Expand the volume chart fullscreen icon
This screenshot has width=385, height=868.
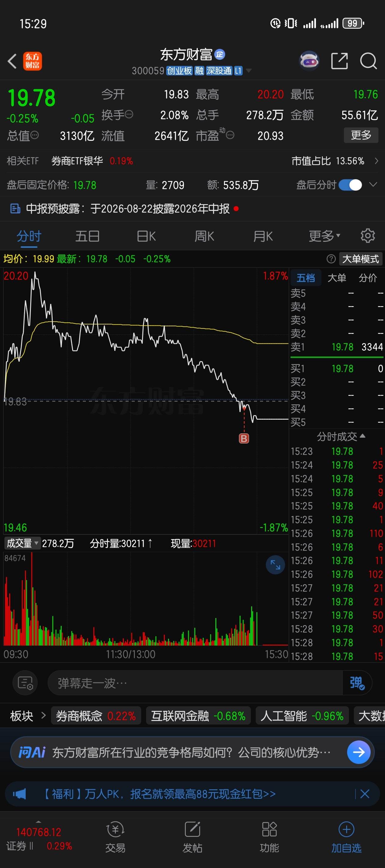(x=275, y=564)
